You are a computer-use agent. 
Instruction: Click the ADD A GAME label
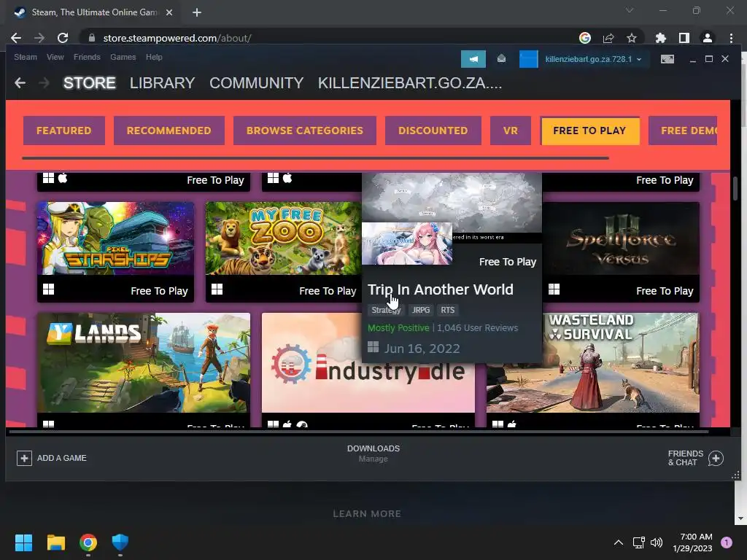click(x=62, y=458)
